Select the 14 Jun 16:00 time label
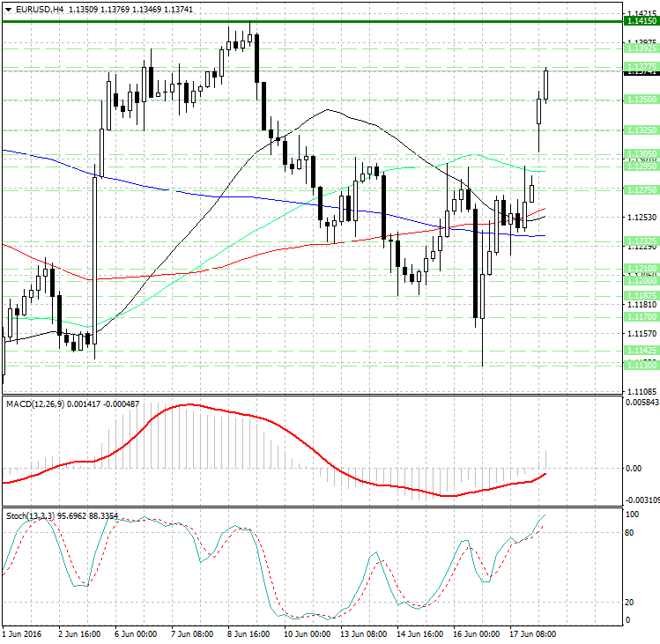 [x=419, y=634]
